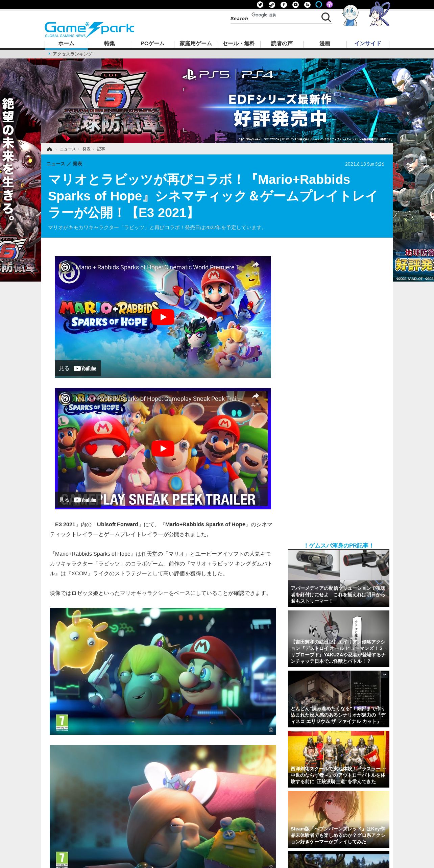Open the YouTube icon in top bar

click(295, 4)
